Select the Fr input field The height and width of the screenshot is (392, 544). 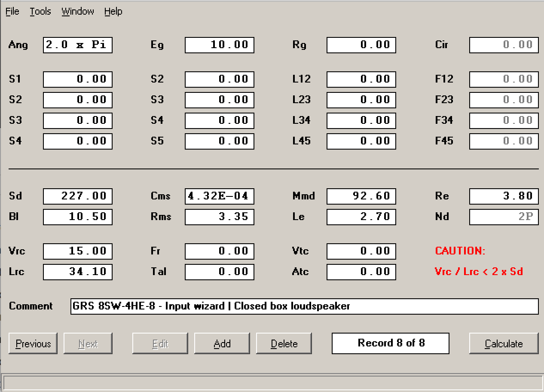220,251
